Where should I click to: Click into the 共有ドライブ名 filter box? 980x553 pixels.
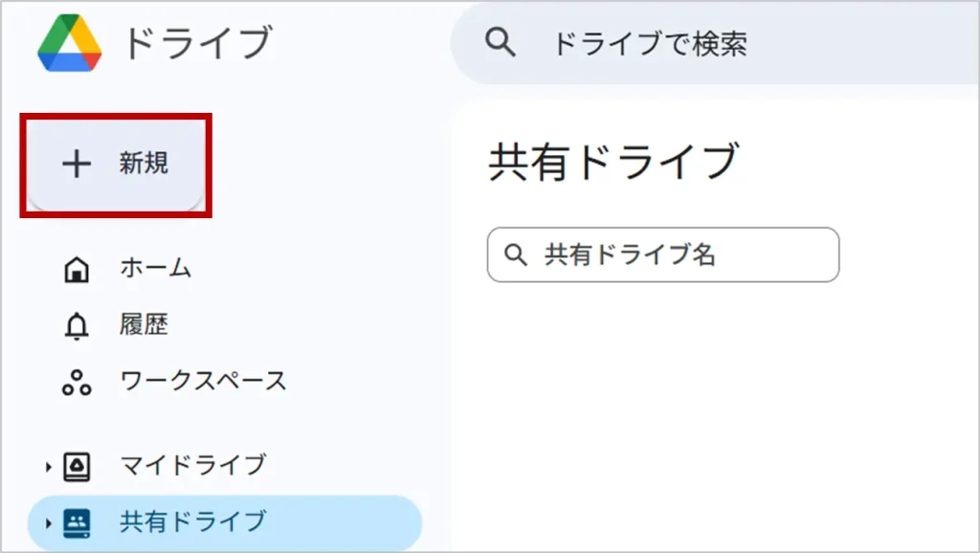pyautogui.click(x=679, y=254)
